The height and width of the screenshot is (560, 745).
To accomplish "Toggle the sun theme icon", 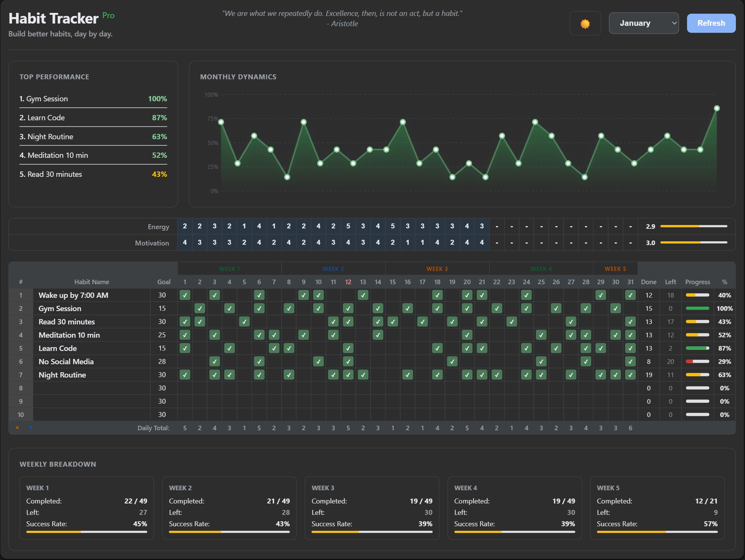I will coord(585,24).
